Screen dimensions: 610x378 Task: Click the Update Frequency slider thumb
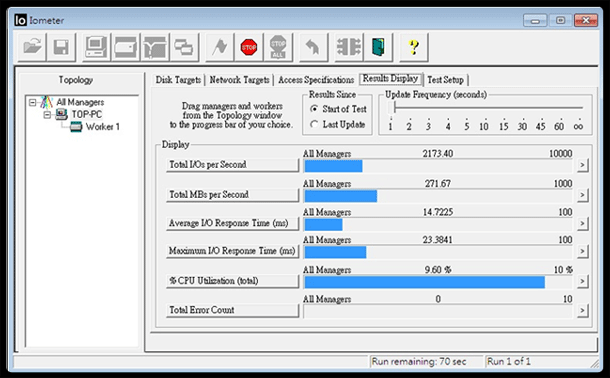coord(391,108)
